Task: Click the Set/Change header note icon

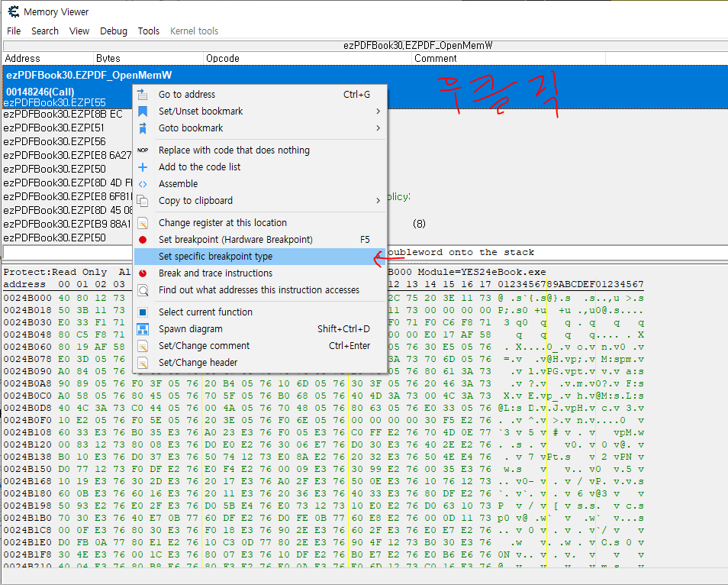Action: point(143,363)
